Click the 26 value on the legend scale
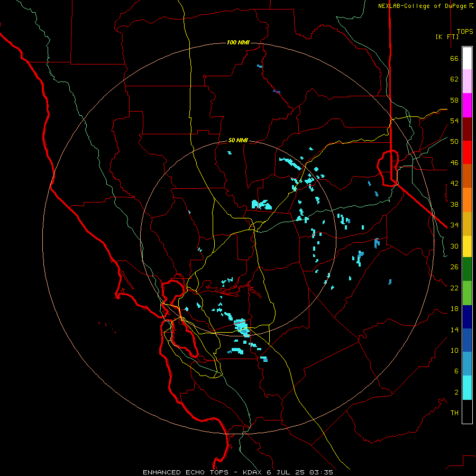This screenshot has height=476, width=476. 454,267
